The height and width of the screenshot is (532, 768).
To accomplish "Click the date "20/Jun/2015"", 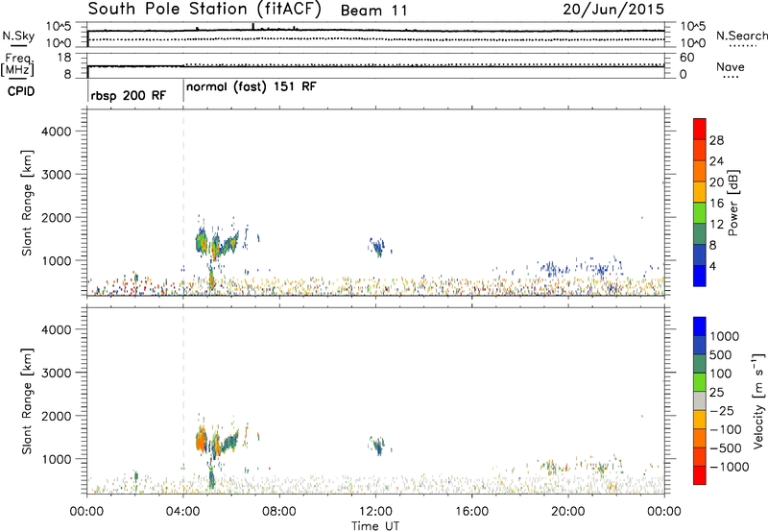I will [x=613, y=10].
